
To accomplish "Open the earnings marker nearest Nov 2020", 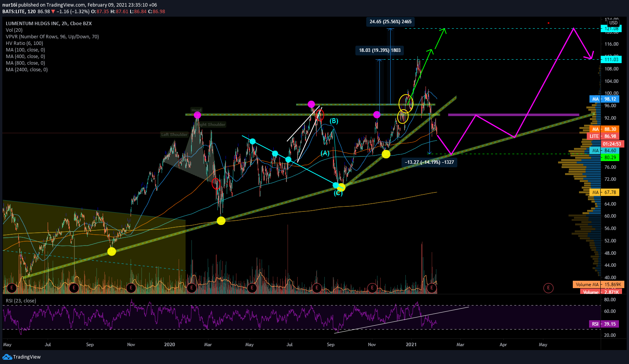I will pos(372,288).
